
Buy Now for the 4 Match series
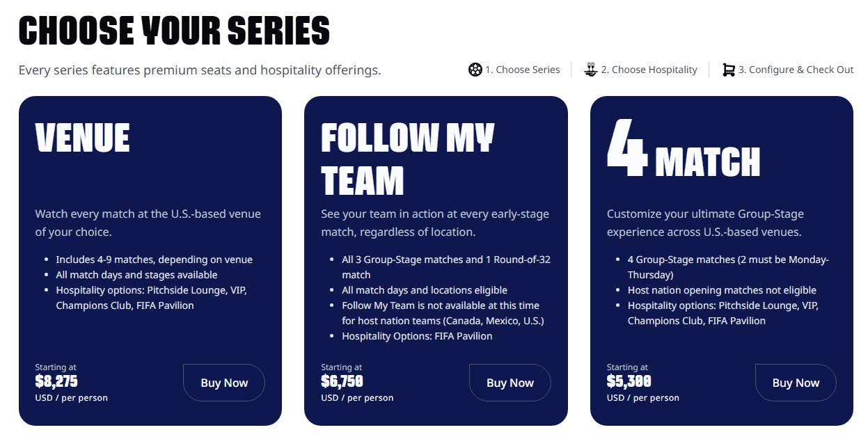796,383
